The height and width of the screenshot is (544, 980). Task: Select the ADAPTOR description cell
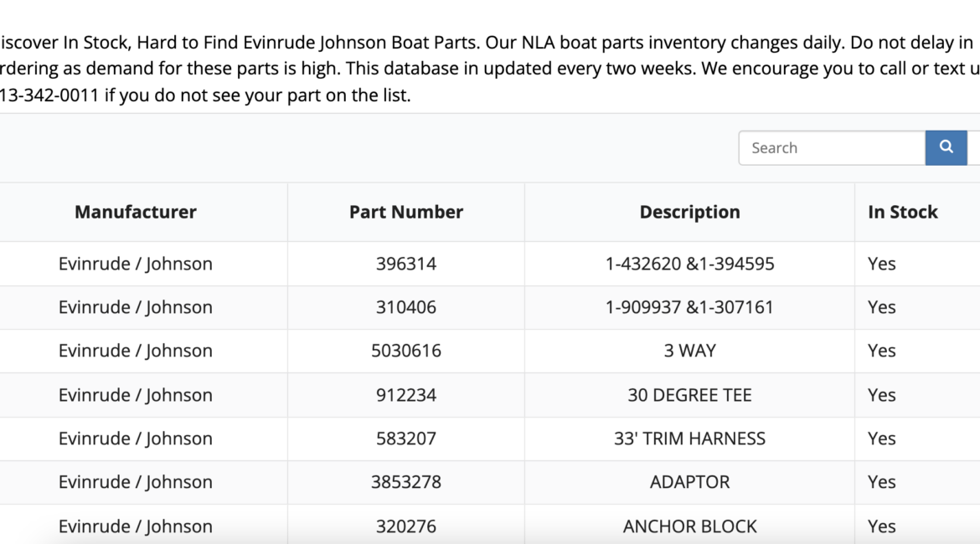click(689, 482)
